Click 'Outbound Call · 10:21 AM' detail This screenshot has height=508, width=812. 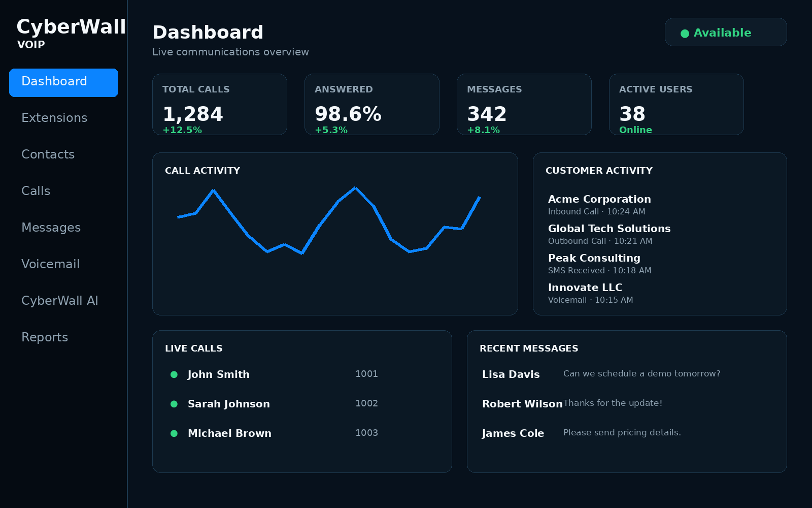tap(600, 241)
